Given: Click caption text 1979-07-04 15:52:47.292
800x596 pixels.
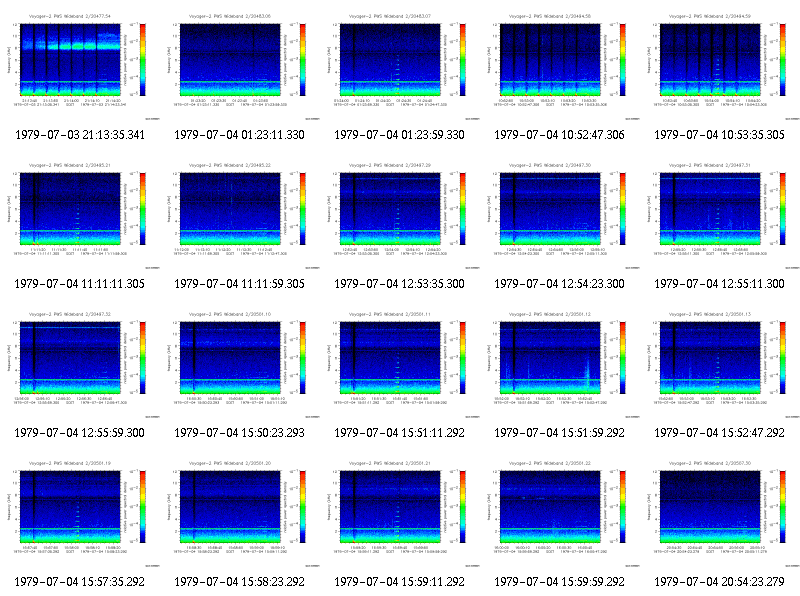Looking at the screenshot, I should [719, 433].
